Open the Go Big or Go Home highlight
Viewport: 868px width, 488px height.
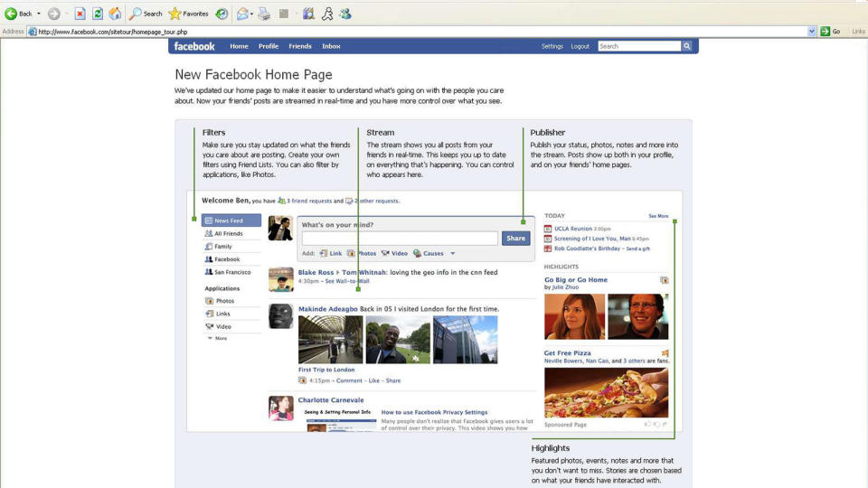(576, 280)
